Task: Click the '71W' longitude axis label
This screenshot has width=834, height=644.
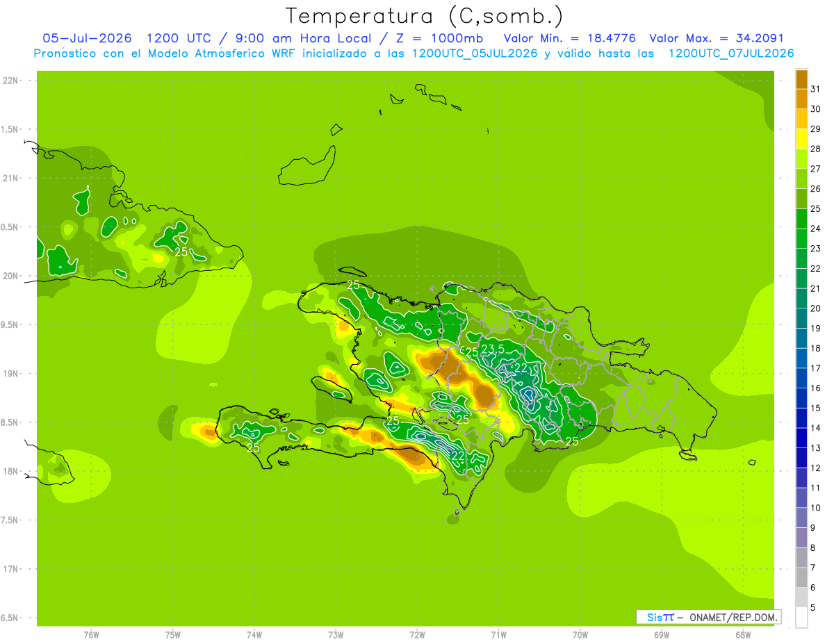Action: [499, 634]
